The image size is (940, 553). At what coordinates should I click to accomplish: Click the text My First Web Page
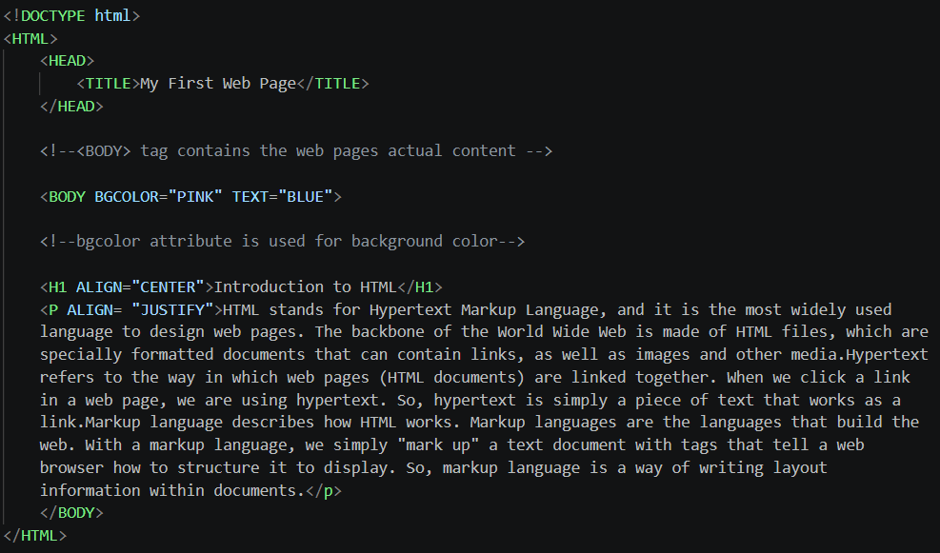tap(218, 84)
